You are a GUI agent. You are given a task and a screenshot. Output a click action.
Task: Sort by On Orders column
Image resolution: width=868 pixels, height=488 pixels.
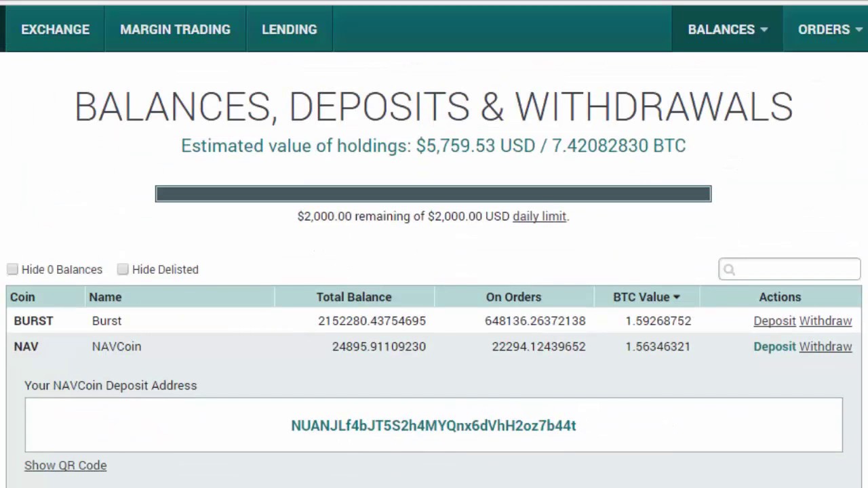pos(513,297)
